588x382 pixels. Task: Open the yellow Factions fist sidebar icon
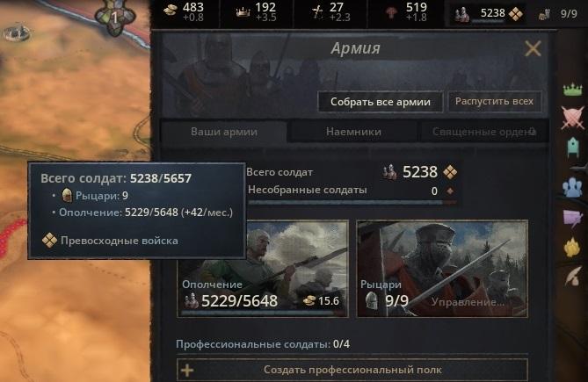(x=572, y=248)
